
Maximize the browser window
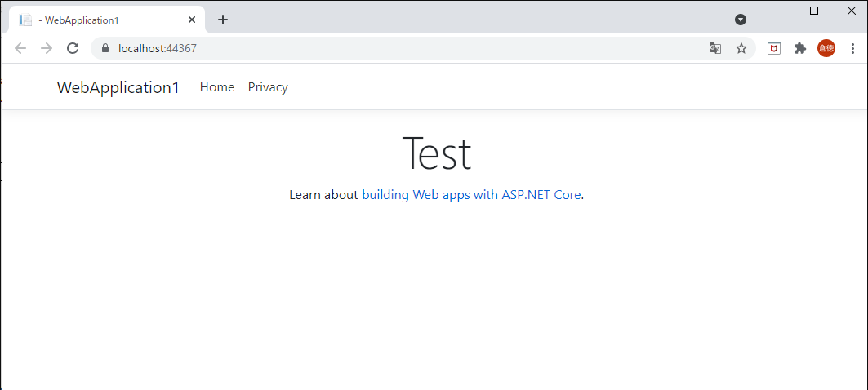(x=814, y=11)
